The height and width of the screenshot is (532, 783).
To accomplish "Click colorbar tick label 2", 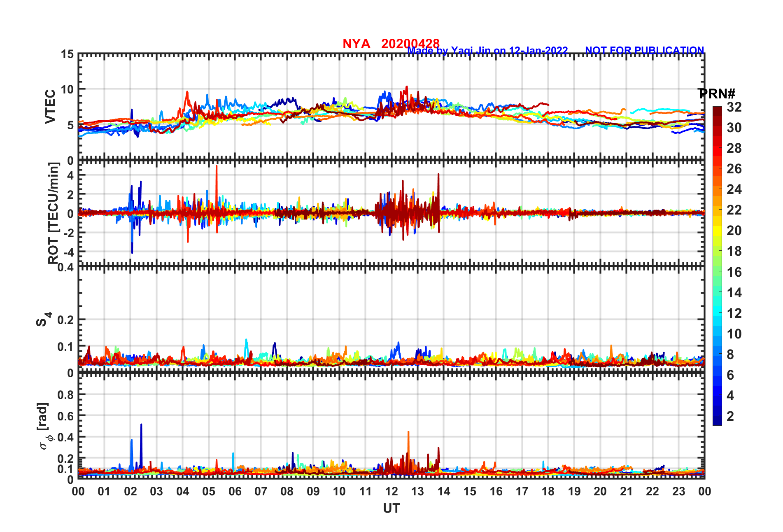I will 730,416.
